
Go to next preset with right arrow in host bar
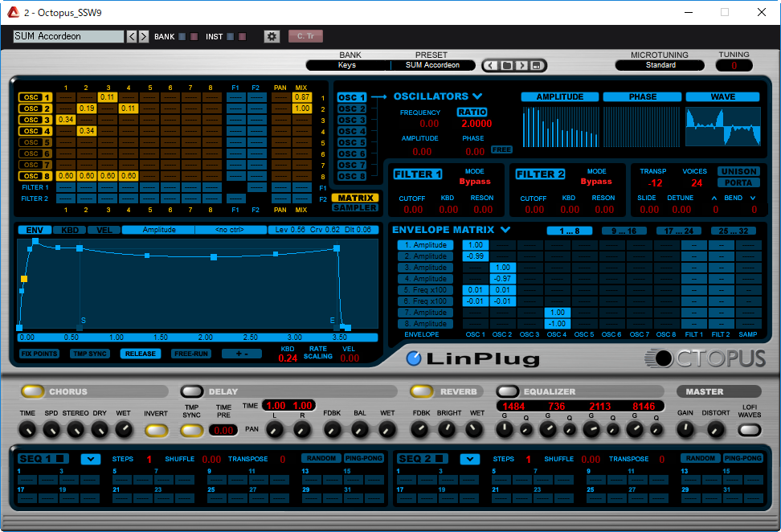(x=144, y=36)
